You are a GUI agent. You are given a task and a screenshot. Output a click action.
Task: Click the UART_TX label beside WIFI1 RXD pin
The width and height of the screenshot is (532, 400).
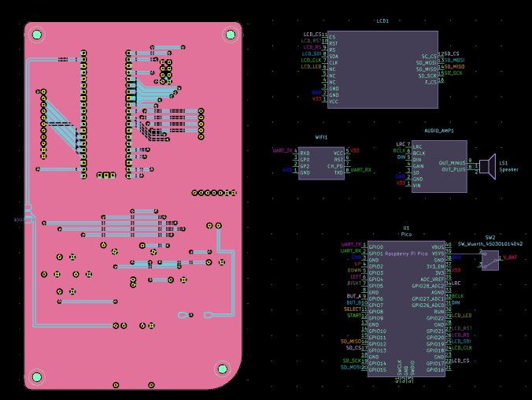point(283,150)
